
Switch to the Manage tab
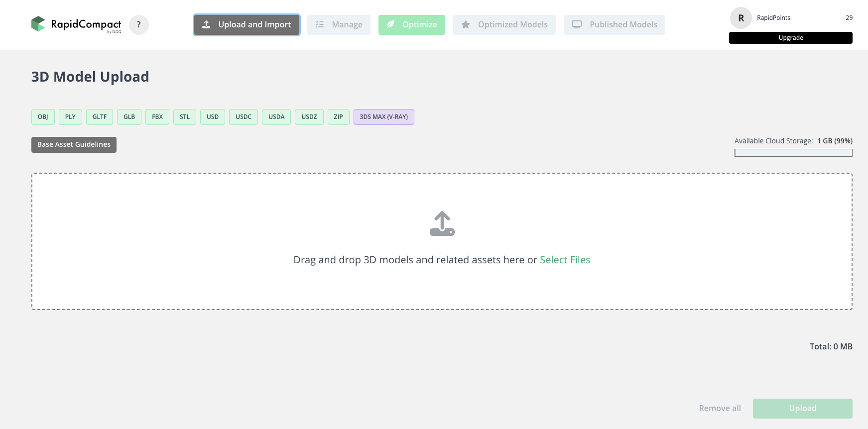(339, 25)
